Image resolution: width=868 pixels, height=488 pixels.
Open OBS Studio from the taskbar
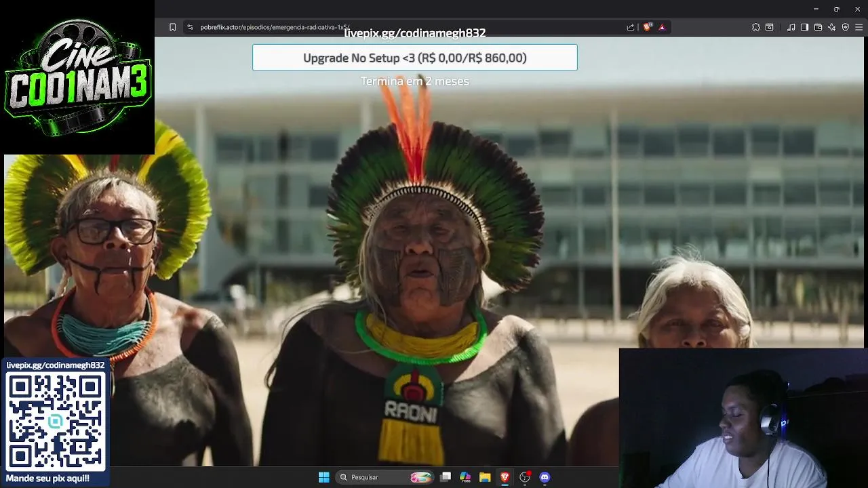(525, 477)
